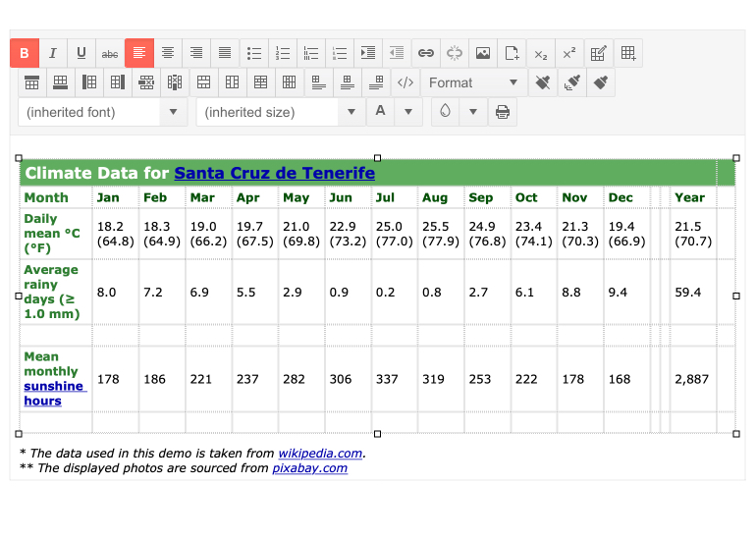756x539 pixels.
Task: Click the insert image icon
Action: click(x=483, y=53)
